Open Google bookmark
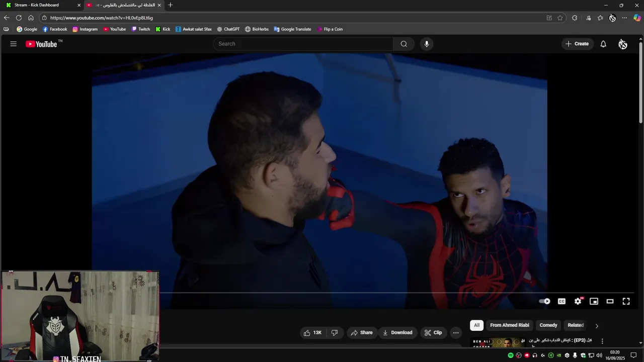 (x=27, y=29)
